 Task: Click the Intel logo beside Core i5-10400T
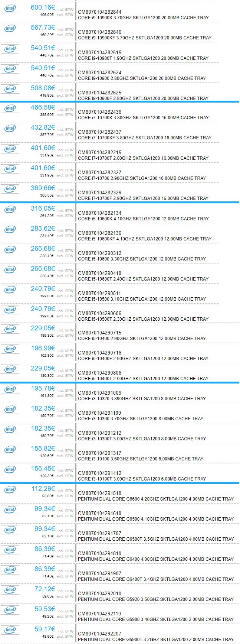click(x=10, y=369)
